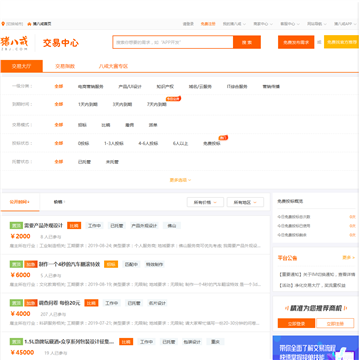Click the ¥2000 price text

pyautogui.click(x=20, y=236)
